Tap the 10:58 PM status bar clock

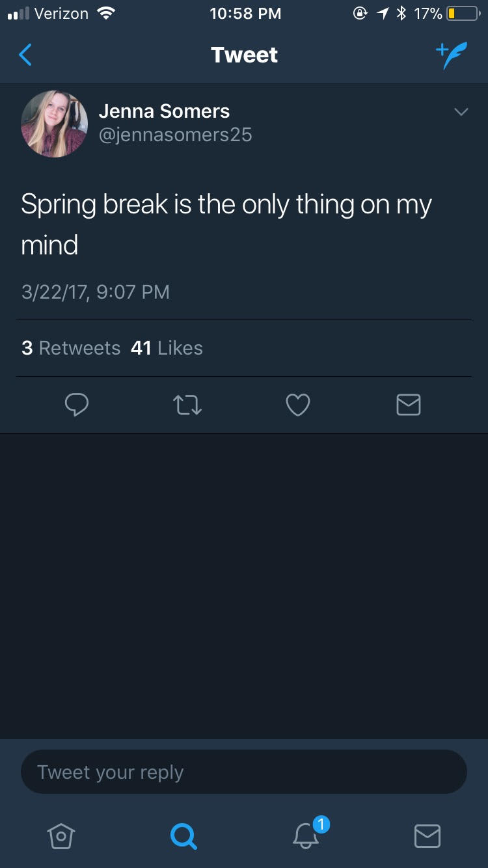click(245, 13)
